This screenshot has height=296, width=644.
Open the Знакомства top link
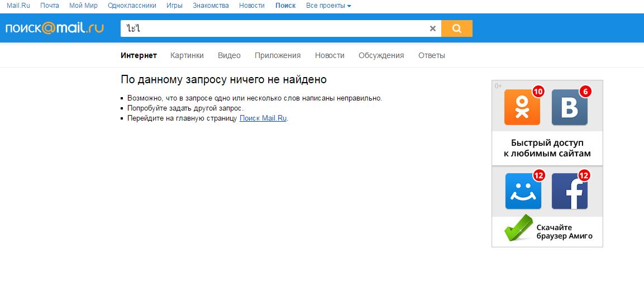[x=211, y=6]
